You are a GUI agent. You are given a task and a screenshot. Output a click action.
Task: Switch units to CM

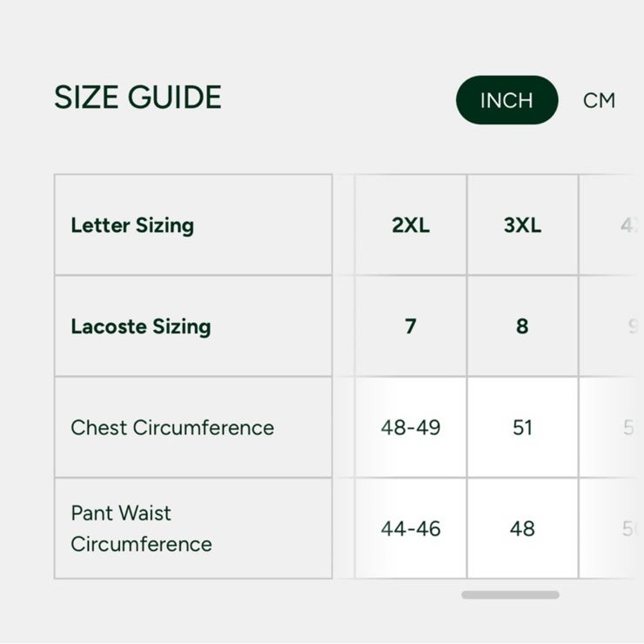click(599, 101)
